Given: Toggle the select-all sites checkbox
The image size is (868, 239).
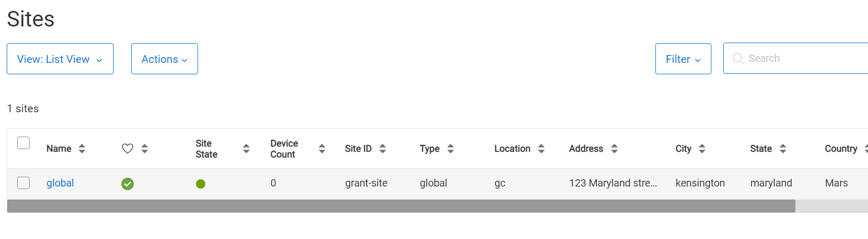Looking at the screenshot, I should click(23, 143).
